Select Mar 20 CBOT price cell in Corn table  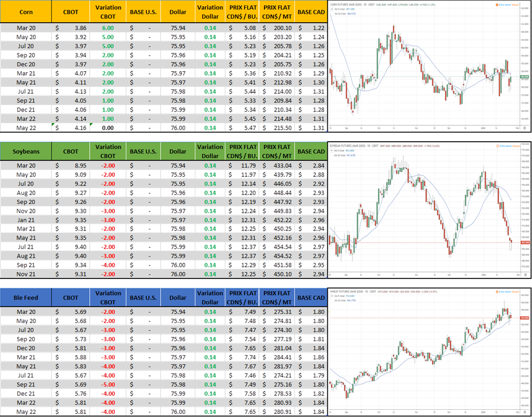point(70,28)
